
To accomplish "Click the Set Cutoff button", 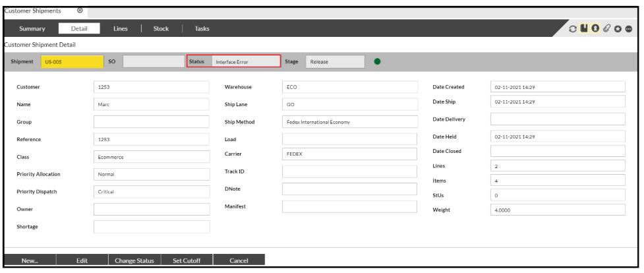I will (x=187, y=260).
